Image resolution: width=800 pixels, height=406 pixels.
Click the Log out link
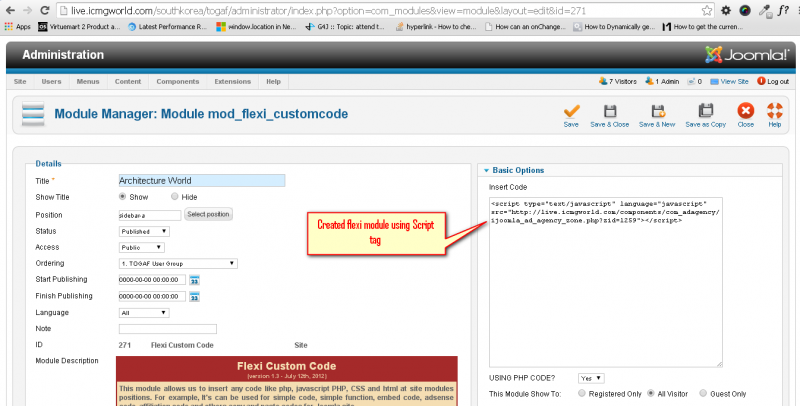773,82
